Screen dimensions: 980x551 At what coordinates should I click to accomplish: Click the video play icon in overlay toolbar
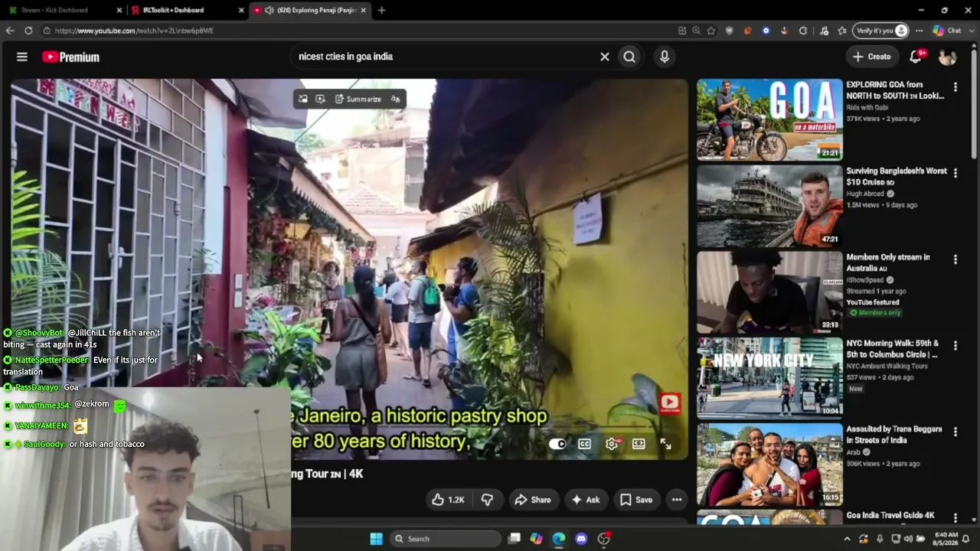coord(320,99)
